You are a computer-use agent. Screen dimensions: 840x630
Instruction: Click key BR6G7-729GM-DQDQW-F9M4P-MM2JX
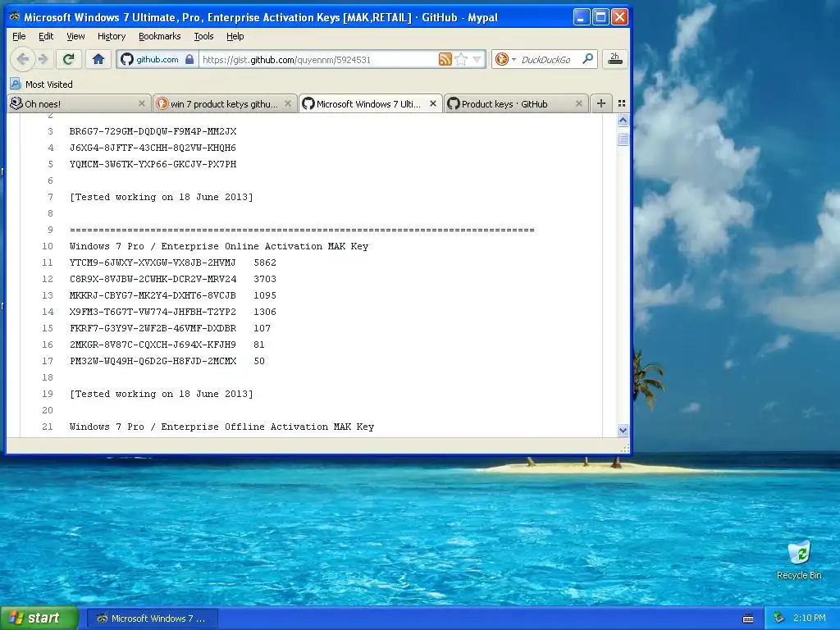pyautogui.click(x=153, y=131)
